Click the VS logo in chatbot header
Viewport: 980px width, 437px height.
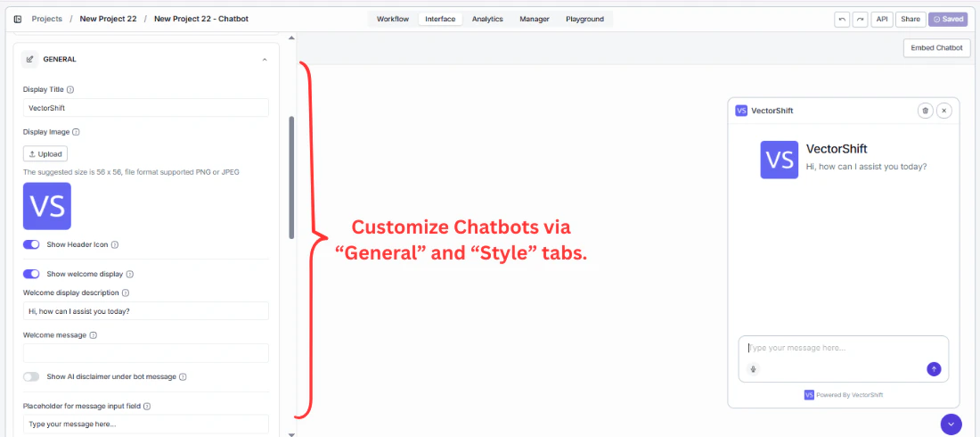pyautogui.click(x=741, y=111)
